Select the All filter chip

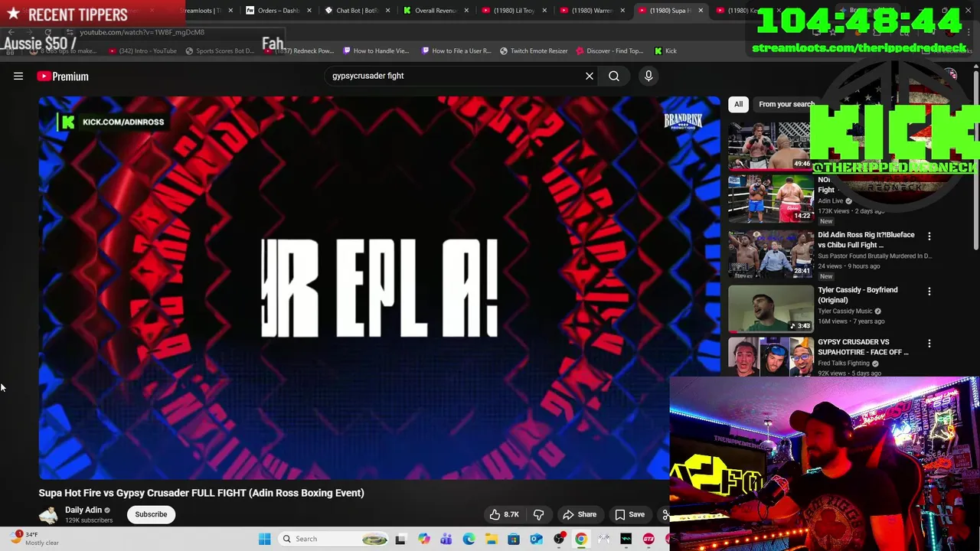pos(738,104)
